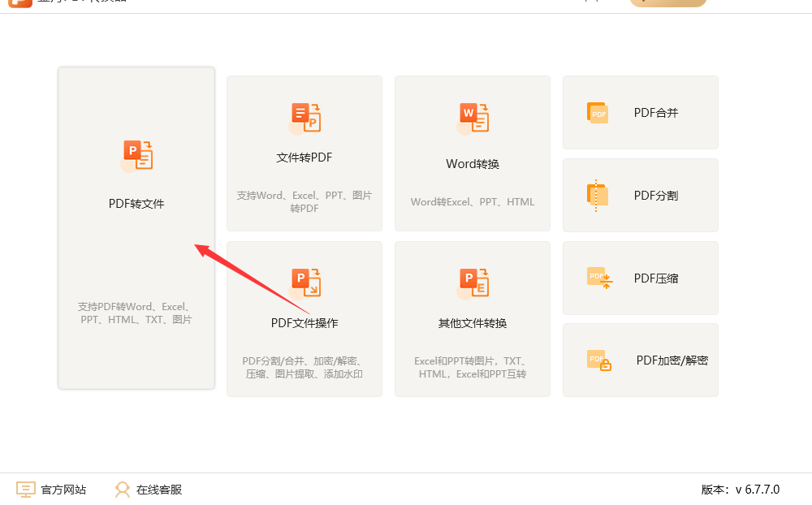Select the PDF压缩 text
Viewport: 812px width, 505px height.
pyautogui.click(x=656, y=278)
